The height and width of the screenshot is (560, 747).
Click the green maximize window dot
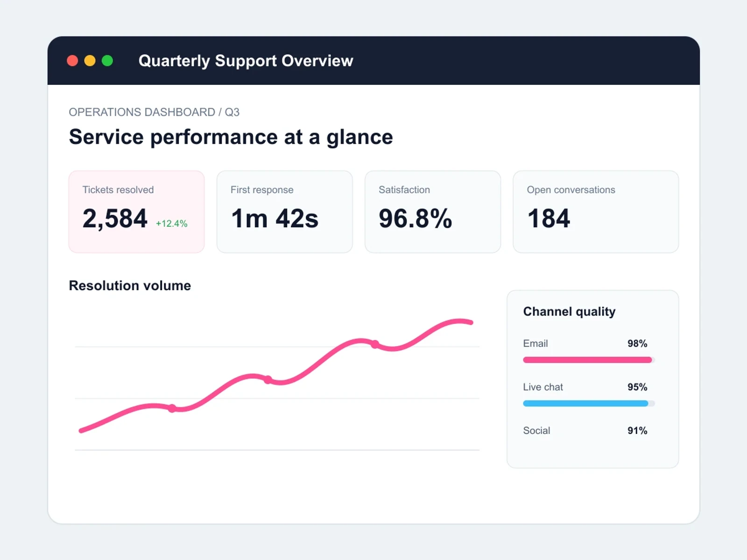(x=107, y=61)
